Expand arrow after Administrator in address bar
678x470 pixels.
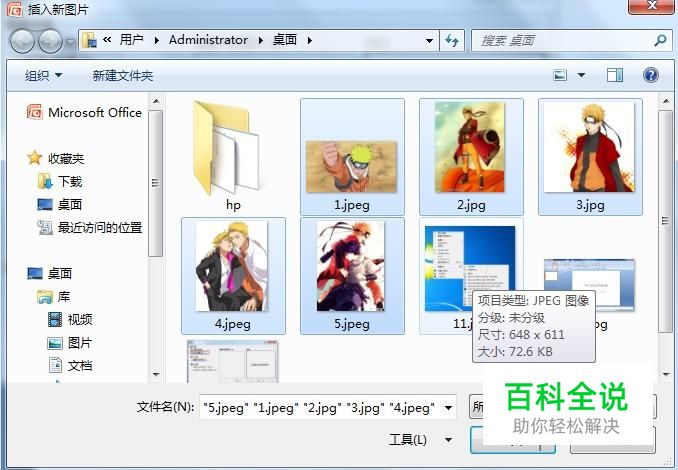pyautogui.click(x=261, y=41)
